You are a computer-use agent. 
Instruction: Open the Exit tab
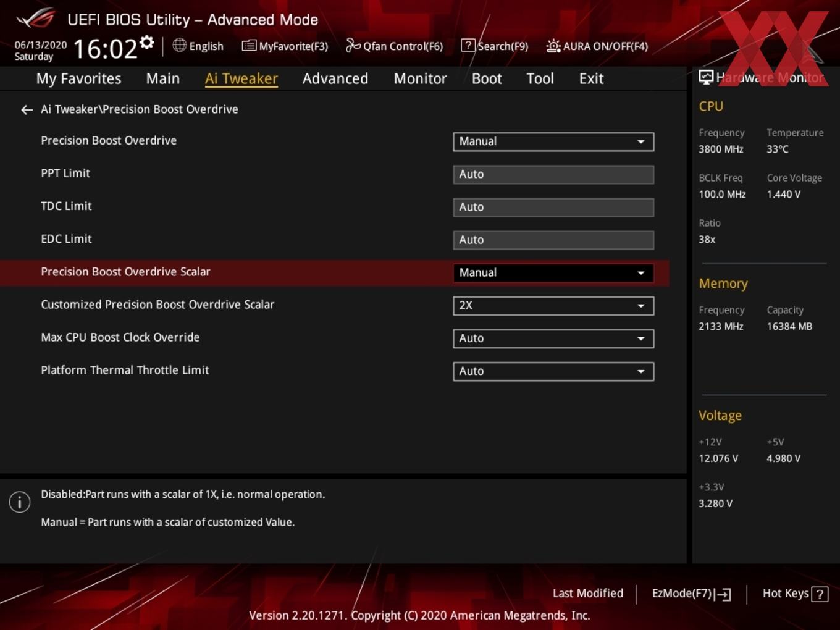point(591,78)
